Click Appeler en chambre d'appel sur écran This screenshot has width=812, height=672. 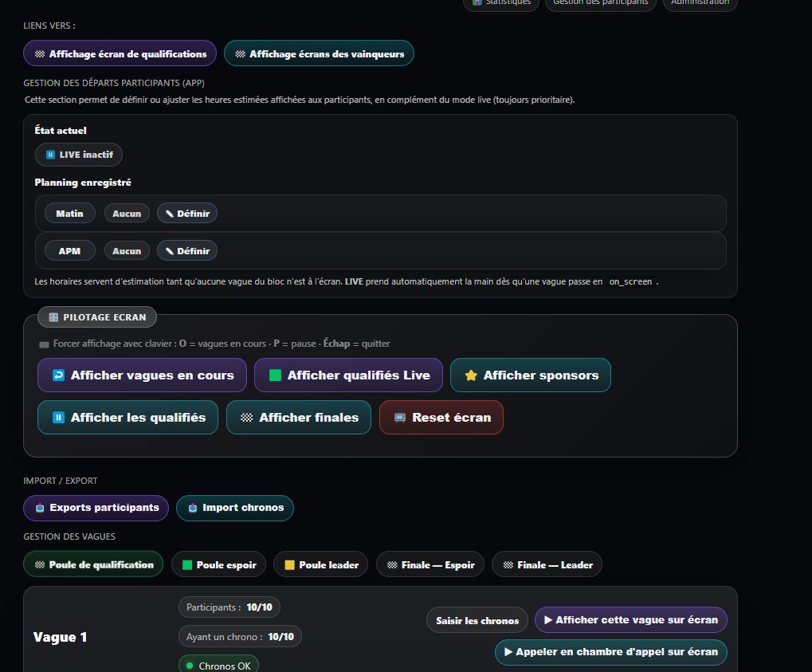[610, 651]
